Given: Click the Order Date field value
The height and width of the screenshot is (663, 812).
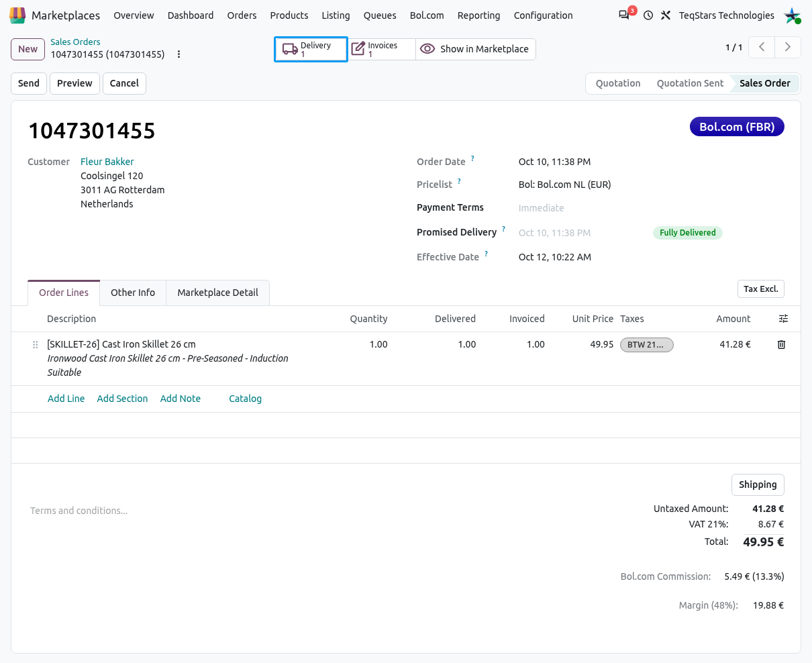Looking at the screenshot, I should tap(555, 162).
